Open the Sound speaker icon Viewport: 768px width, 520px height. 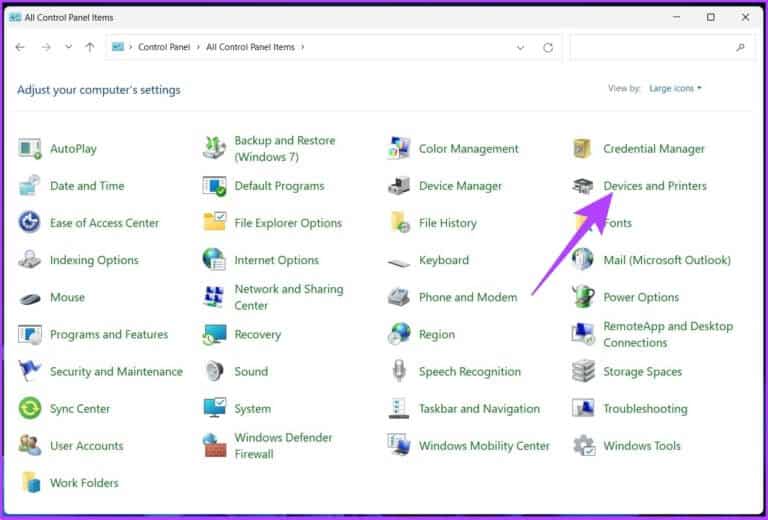[215, 371]
